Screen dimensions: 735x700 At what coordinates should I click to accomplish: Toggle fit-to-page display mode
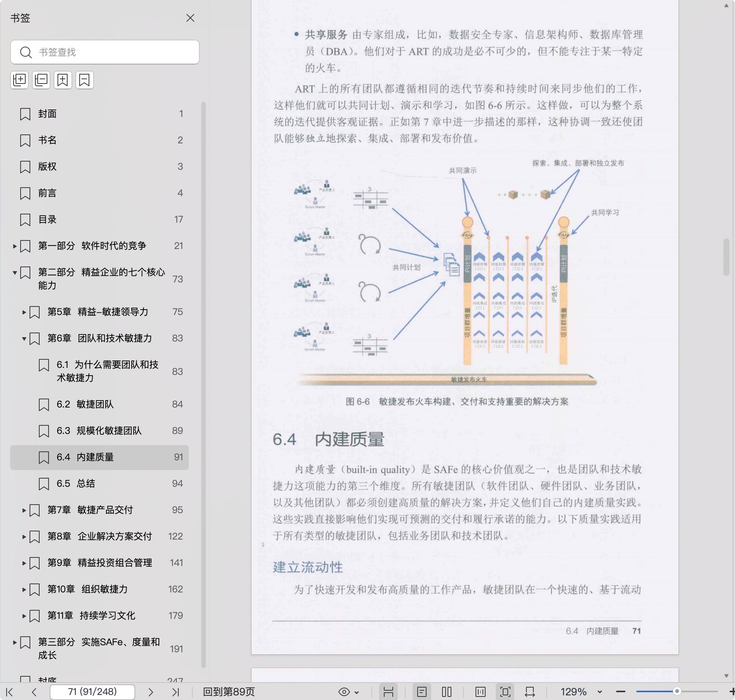click(x=505, y=692)
